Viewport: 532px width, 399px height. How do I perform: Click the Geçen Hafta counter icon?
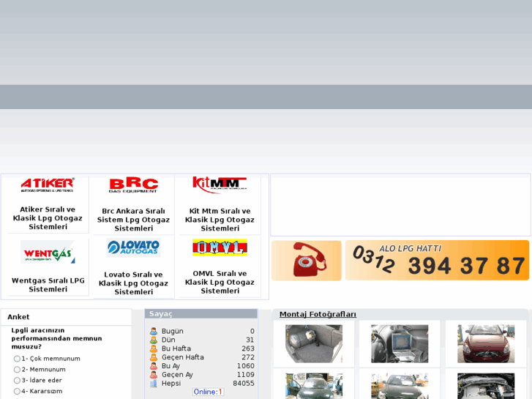[x=154, y=357]
